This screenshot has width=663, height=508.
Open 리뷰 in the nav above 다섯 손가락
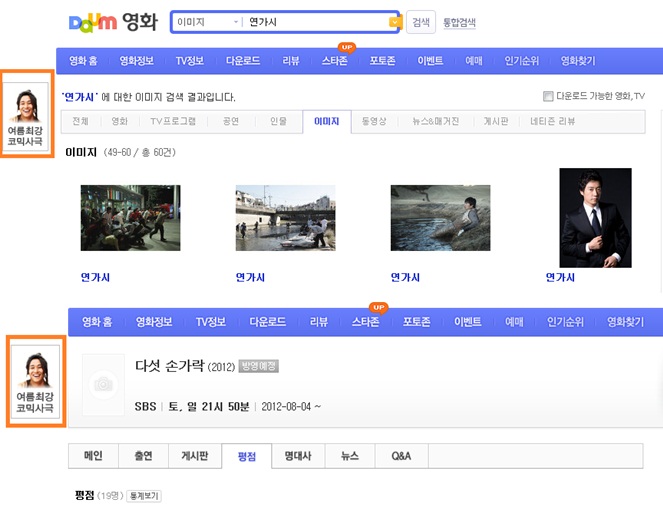coord(319,322)
